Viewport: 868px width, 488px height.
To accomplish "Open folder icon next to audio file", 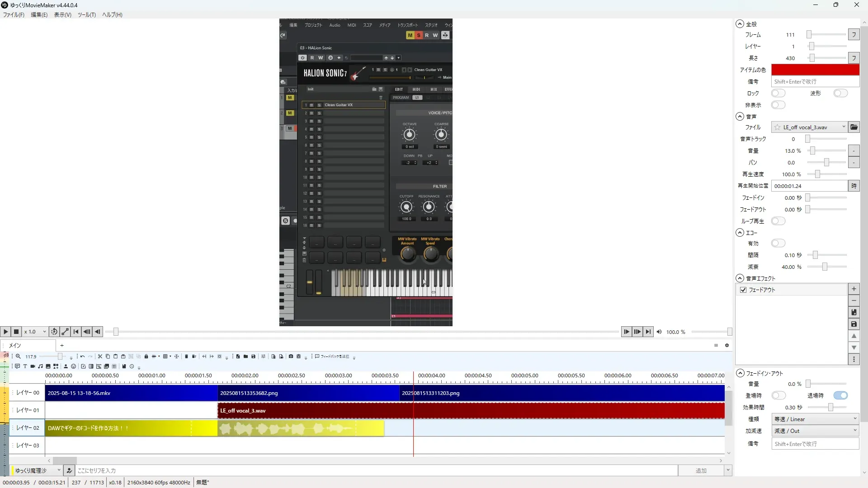I will (x=854, y=127).
